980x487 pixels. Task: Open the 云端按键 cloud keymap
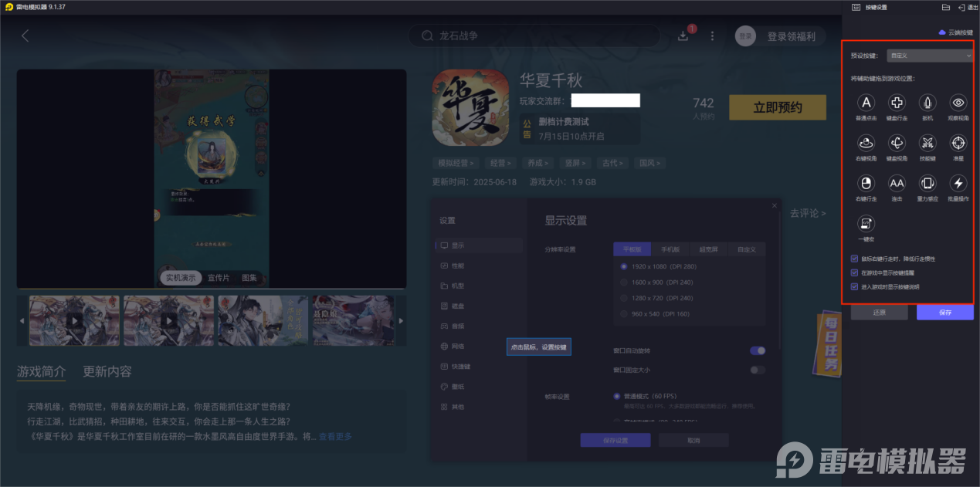(x=955, y=32)
